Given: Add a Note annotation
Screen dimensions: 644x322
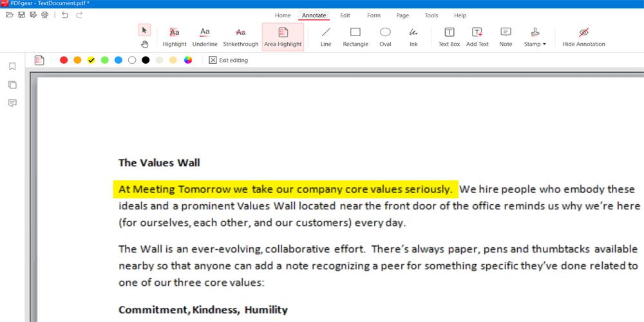Looking at the screenshot, I should [x=506, y=37].
